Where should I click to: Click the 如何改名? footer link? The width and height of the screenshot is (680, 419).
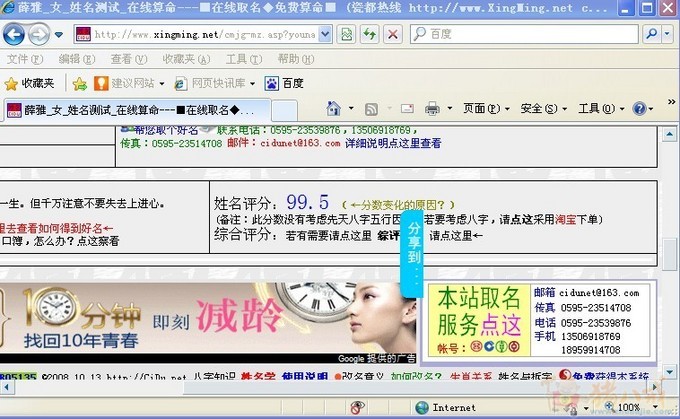tap(416, 377)
